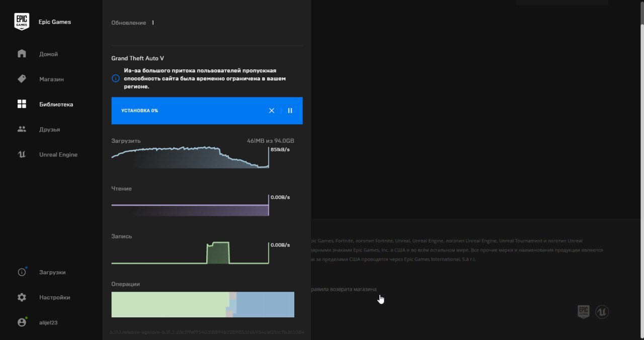644x340 pixels.
Task: Click the Магазин tag icon
Action: (x=22, y=79)
